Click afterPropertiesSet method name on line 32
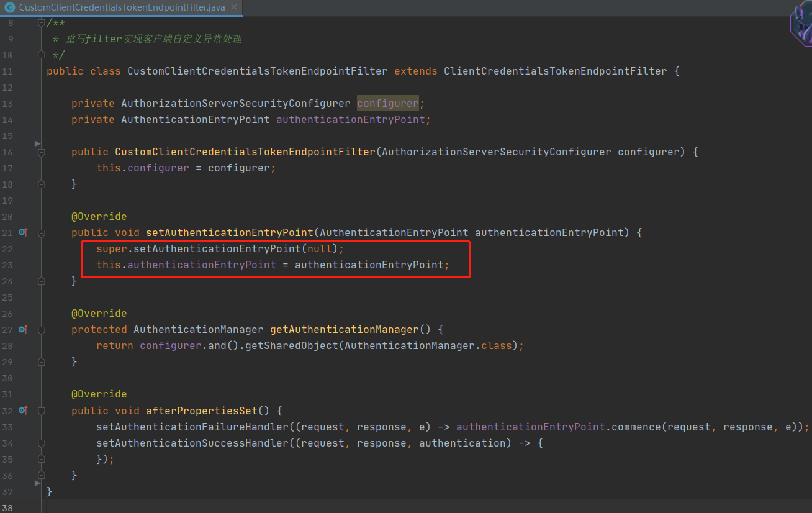 tap(202, 411)
